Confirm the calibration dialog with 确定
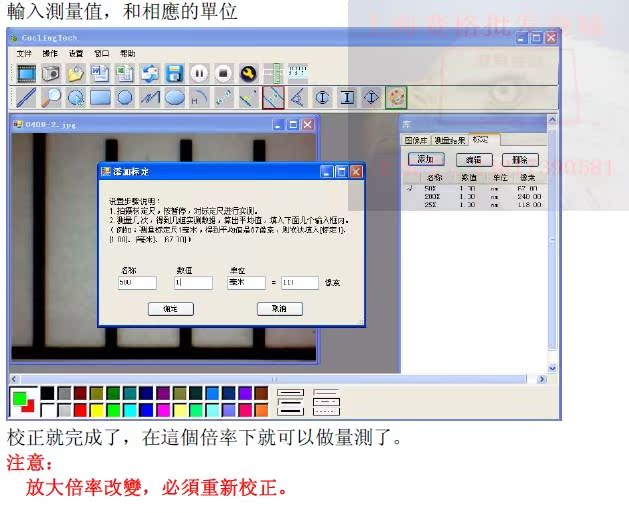Screen dimensions: 629x513 click(171, 309)
